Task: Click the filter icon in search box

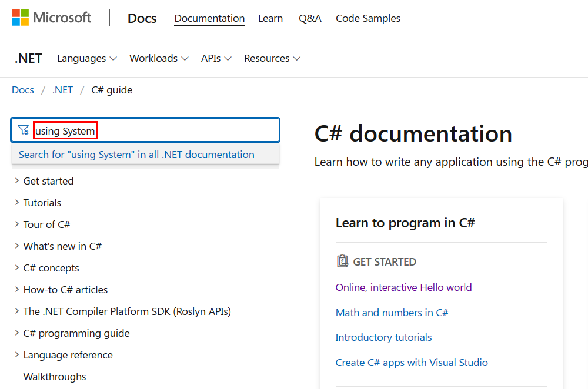Action: click(24, 130)
